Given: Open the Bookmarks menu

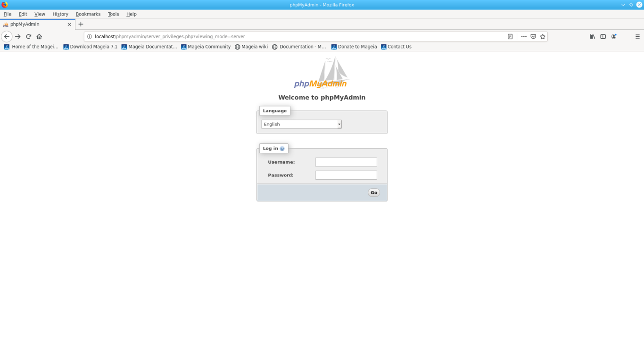Looking at the screenshot, I should point(88,14).
